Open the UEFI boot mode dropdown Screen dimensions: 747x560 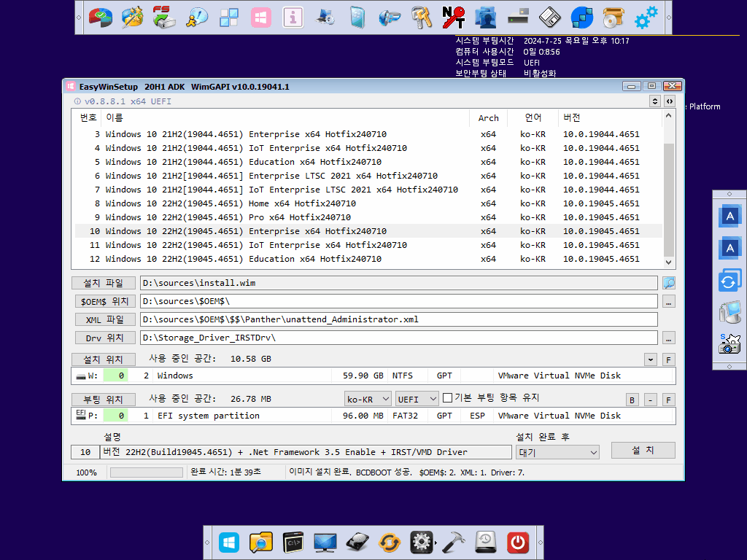pyautogui.click(x=417, y=399)
